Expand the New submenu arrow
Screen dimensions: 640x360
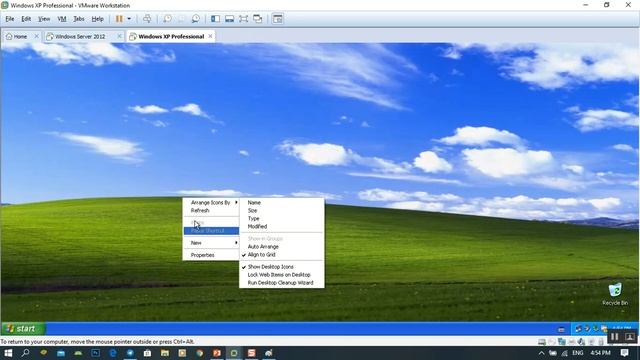[236, 243]
